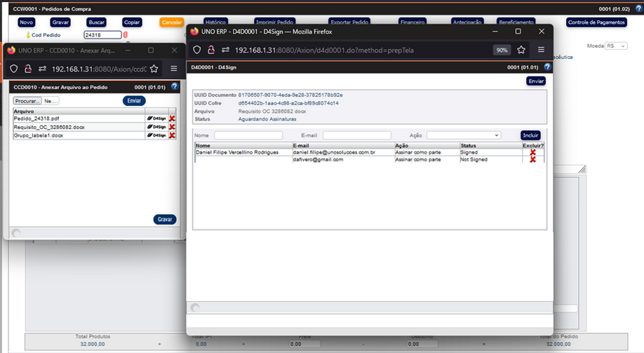The width and height of the screenshot is (644, 353).
Task: Bookmark the D4Sign page with star
Action: pos(521,50)
